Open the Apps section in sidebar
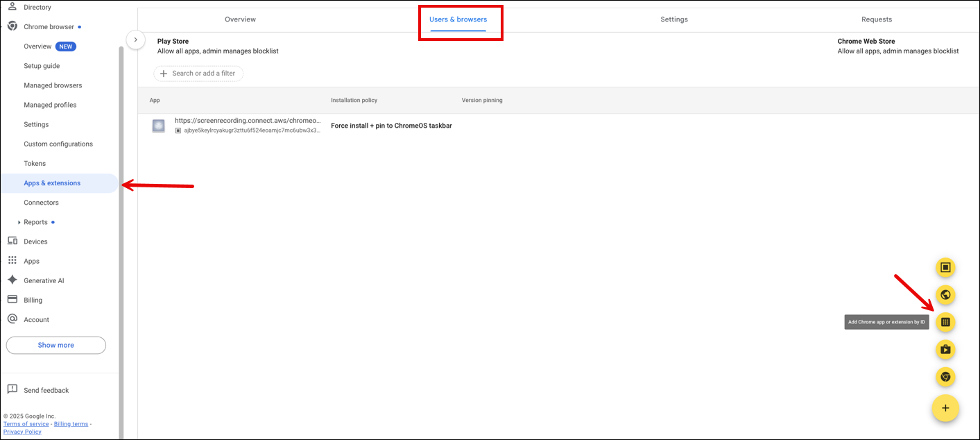 [31, 260]
